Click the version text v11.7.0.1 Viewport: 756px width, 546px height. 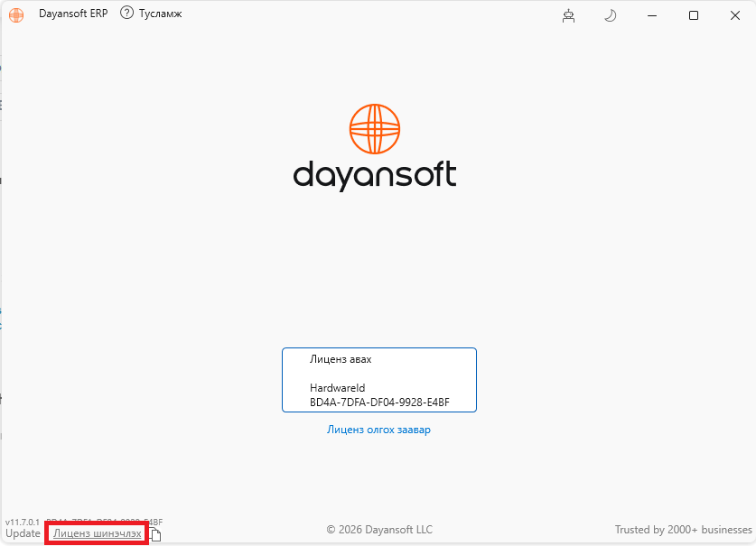click(23, 522)
